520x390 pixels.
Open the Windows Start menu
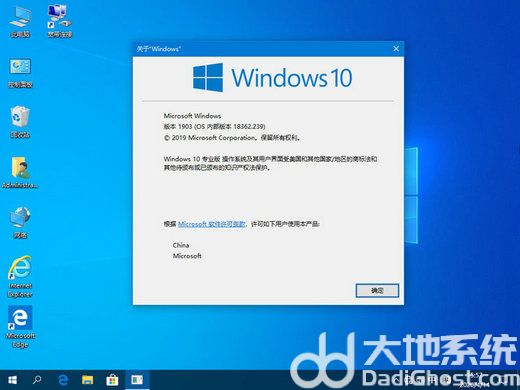coord(12,380)
